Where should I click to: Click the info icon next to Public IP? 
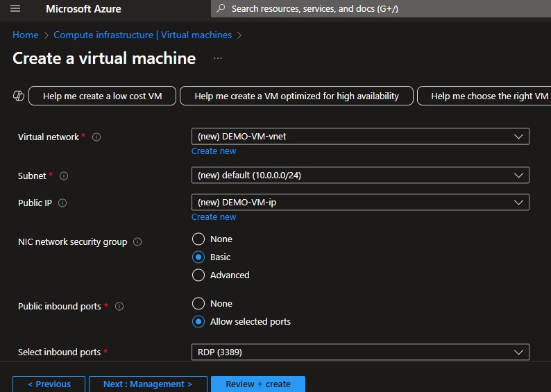pos(62,203)
